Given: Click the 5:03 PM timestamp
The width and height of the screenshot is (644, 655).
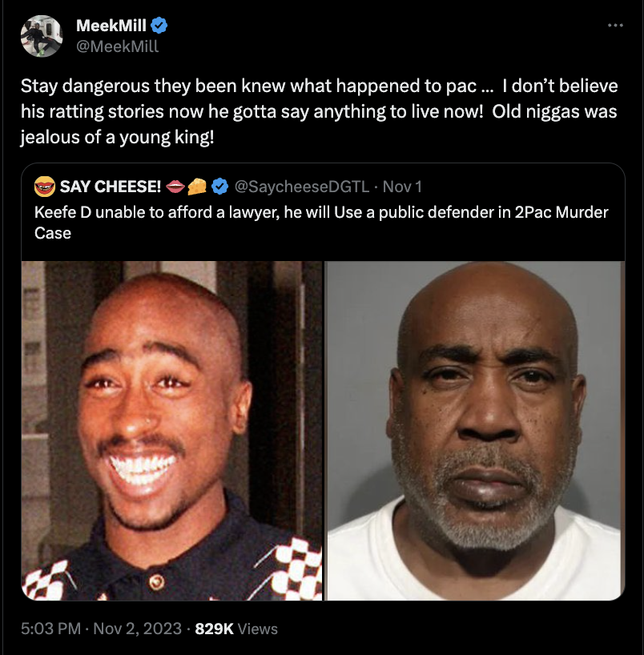Looking at the screenshot, I should (51, 629).
